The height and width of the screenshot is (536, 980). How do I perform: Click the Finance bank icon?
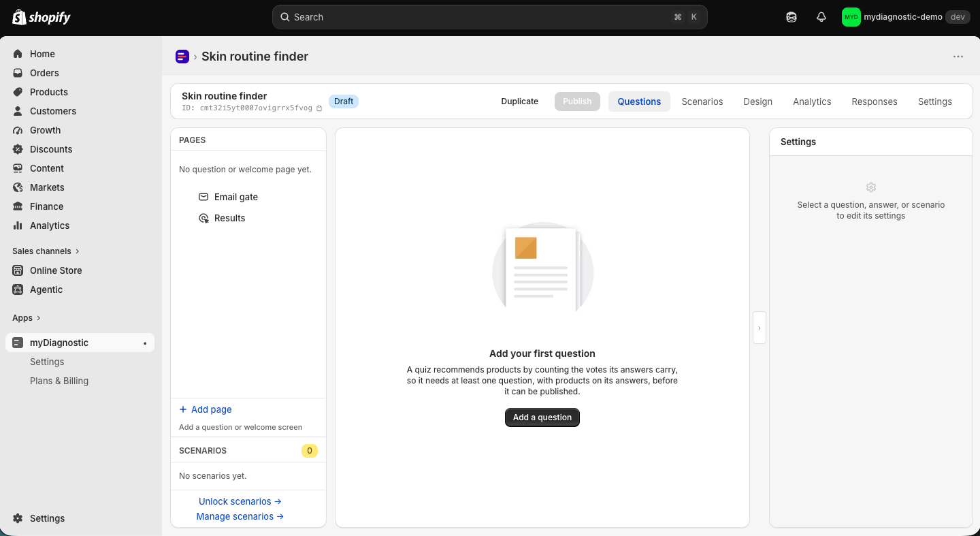[18, 206]
